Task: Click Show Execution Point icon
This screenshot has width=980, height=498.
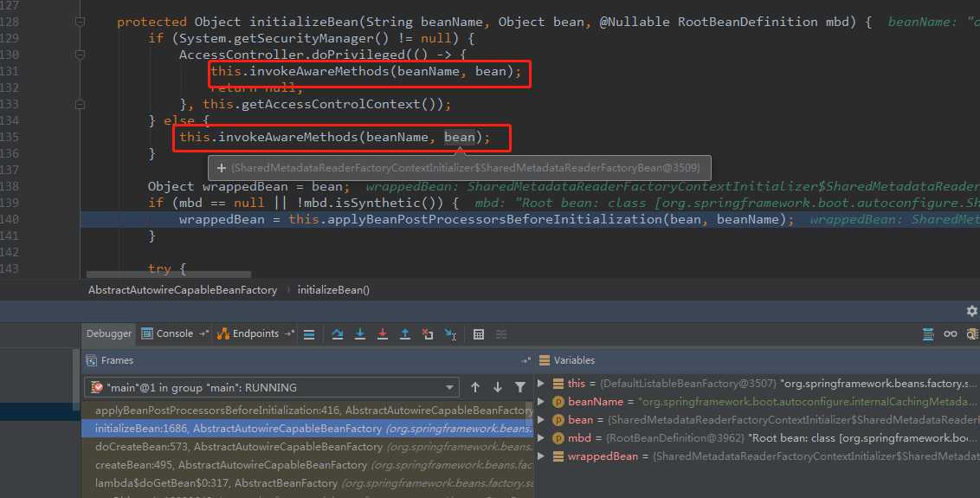Action: pyautogui.click(x=309, y=334)
